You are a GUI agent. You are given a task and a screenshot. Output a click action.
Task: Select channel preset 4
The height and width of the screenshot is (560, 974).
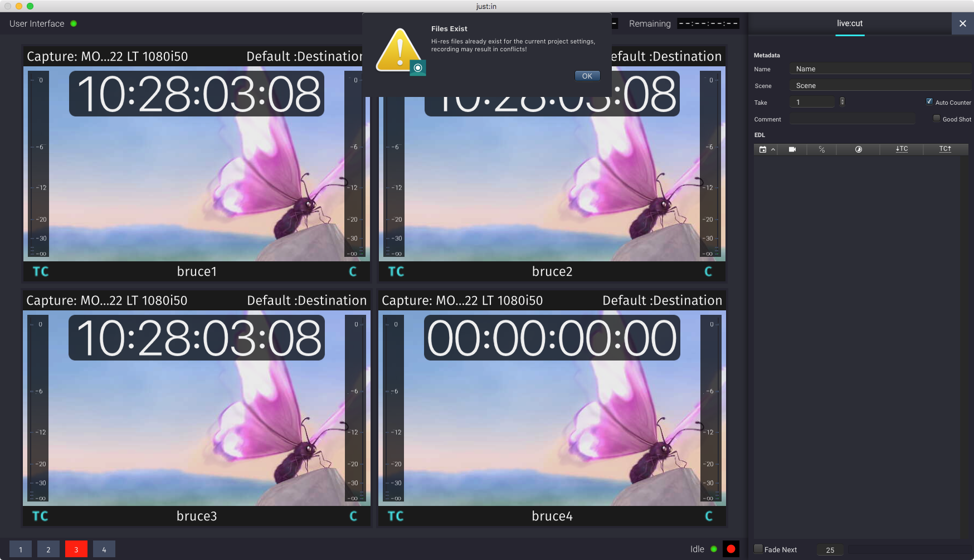click(104, 549)
